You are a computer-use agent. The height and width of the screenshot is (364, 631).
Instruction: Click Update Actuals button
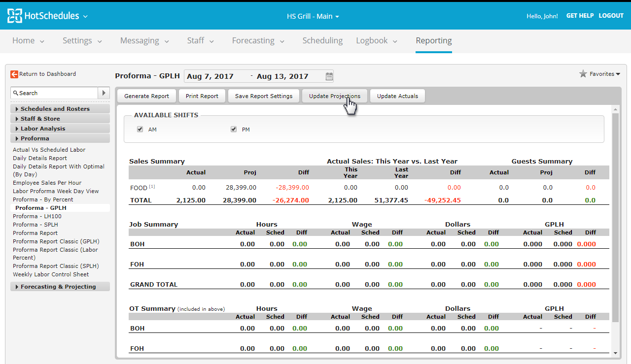point(397,96)
